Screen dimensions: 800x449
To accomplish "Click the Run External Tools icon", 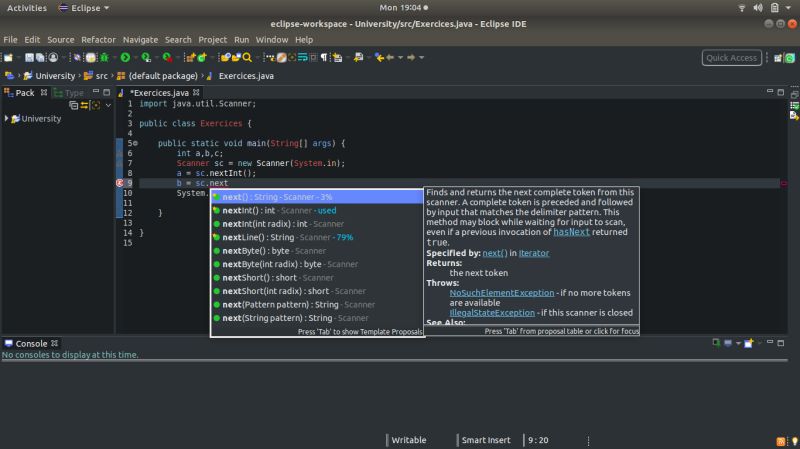I will pyautogui.click(x=167, y=58).
